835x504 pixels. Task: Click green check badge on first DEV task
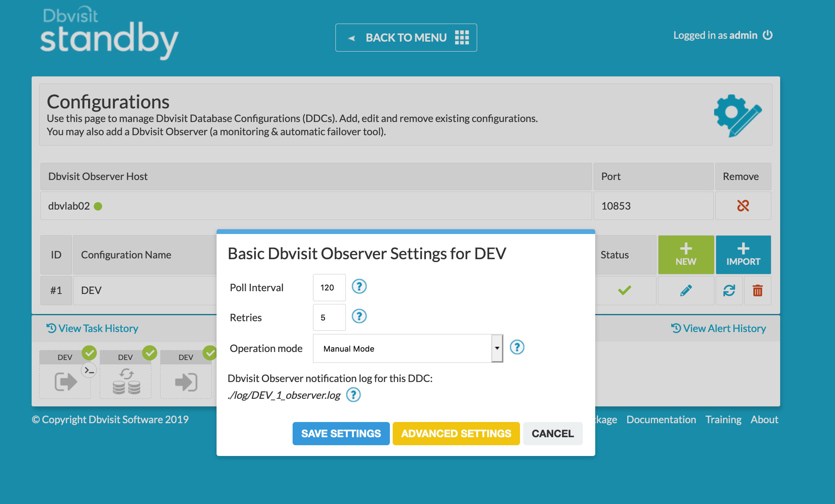[x=89, y=353]
